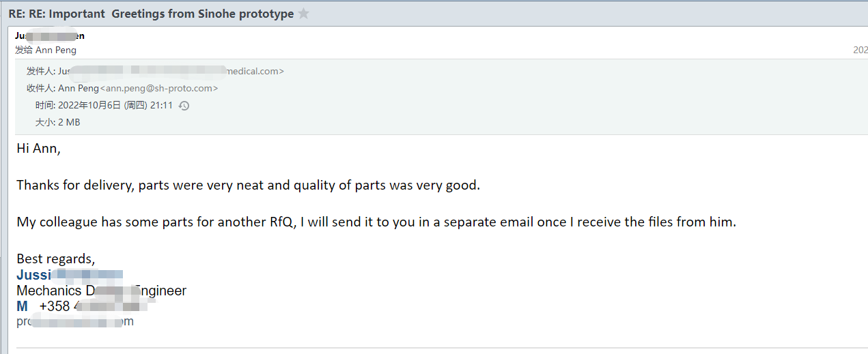Click the 时间 label
Screen dimensions: 868x354
click(x=46, y=106)
